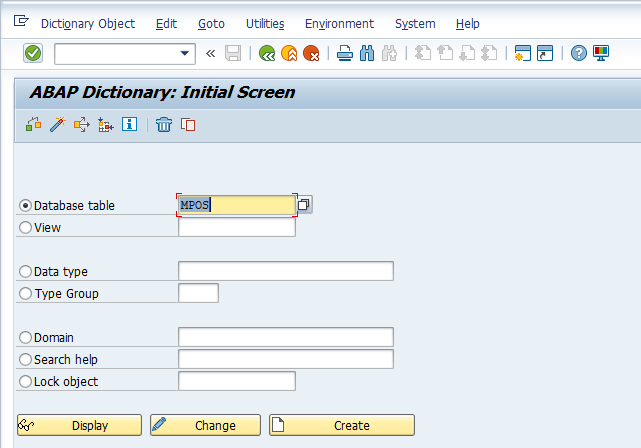641x448 pixels.
Task: Click the Print icon
Action: pos(345,54)
